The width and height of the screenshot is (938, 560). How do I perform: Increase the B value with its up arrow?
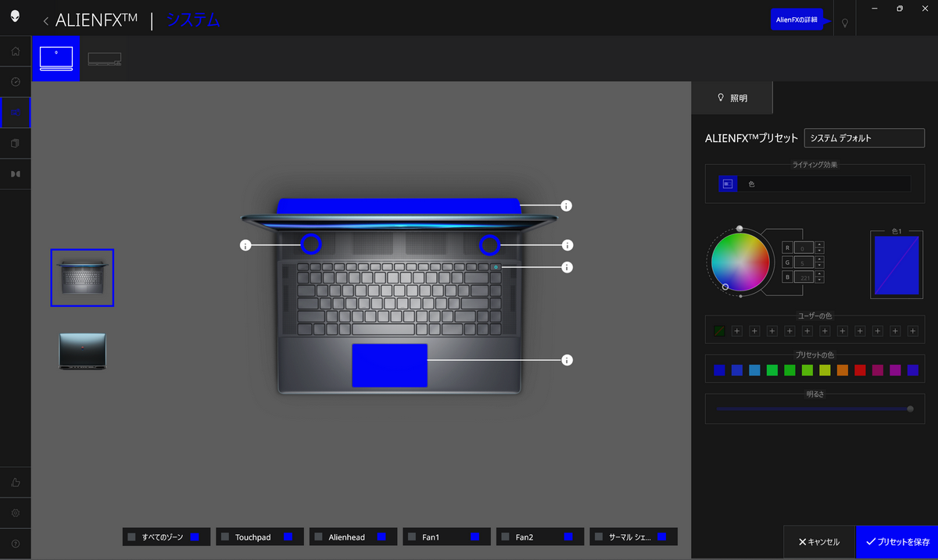click(x=819, y=274)
